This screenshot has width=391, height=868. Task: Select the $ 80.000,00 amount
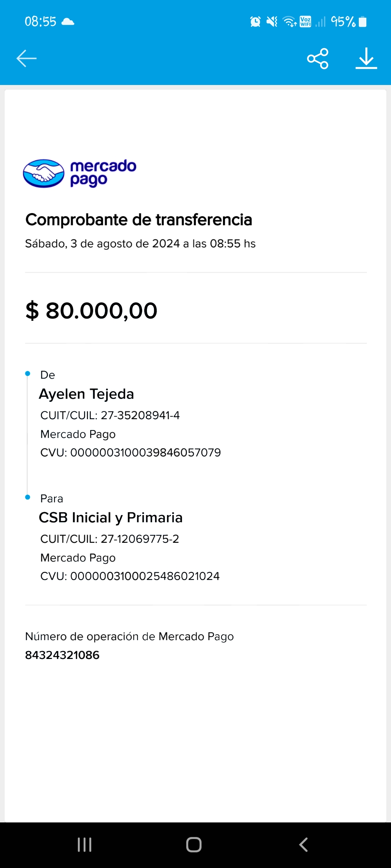91,311
